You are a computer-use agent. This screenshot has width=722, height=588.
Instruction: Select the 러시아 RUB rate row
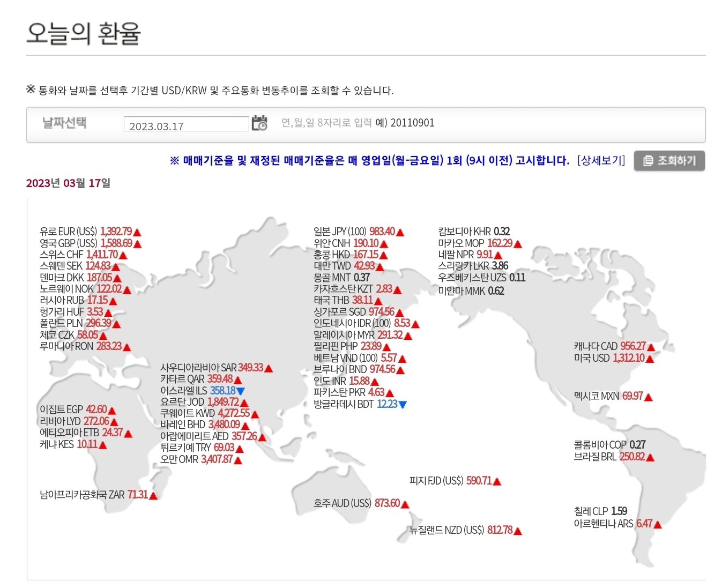click(78, 300)
